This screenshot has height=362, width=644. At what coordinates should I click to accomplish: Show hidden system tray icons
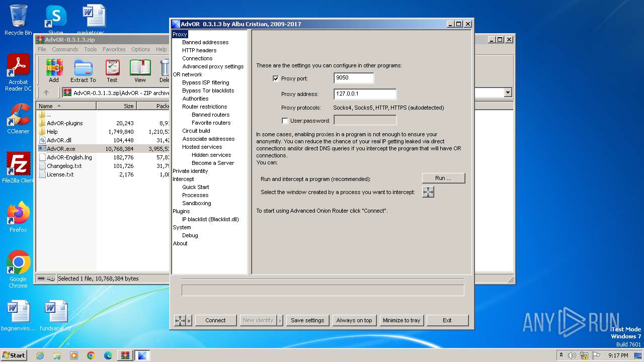click(x=561, y=355)
